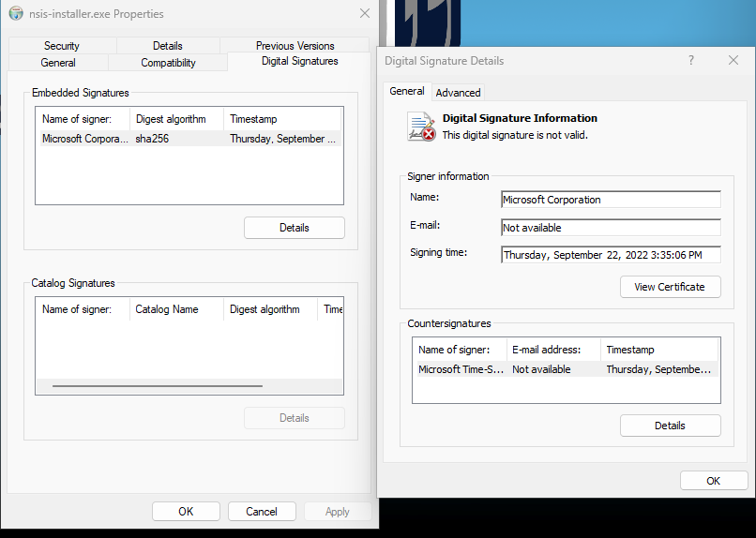Click Name of signer header in Countersignatures
756x538 pixels.
click(460, 350)
